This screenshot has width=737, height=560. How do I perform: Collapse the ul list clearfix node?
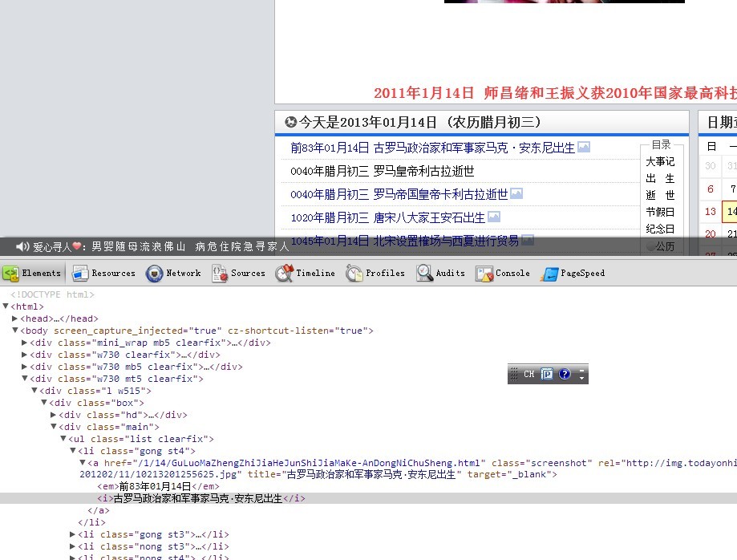tap(63, 438)
